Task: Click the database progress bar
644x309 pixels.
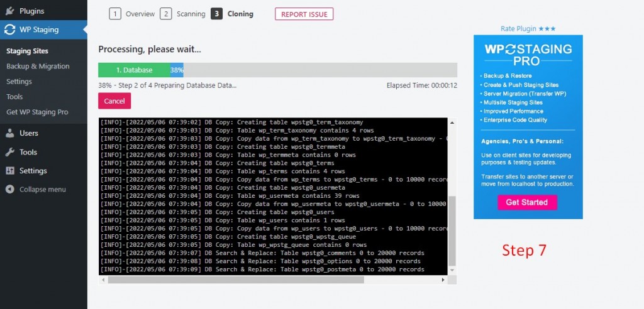Action: click(x=277, y=70)
